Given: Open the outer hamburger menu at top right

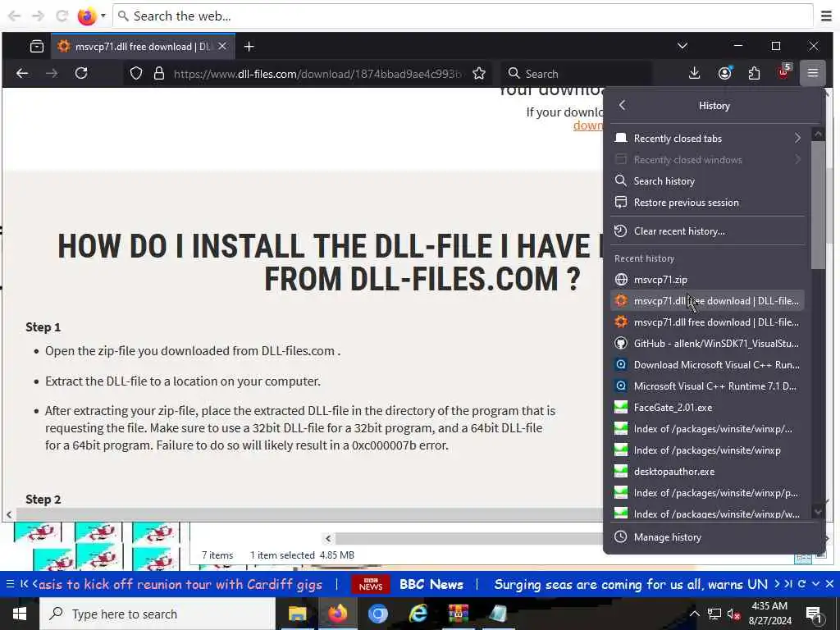Looking at the screenshot, I should click(826, 16).
